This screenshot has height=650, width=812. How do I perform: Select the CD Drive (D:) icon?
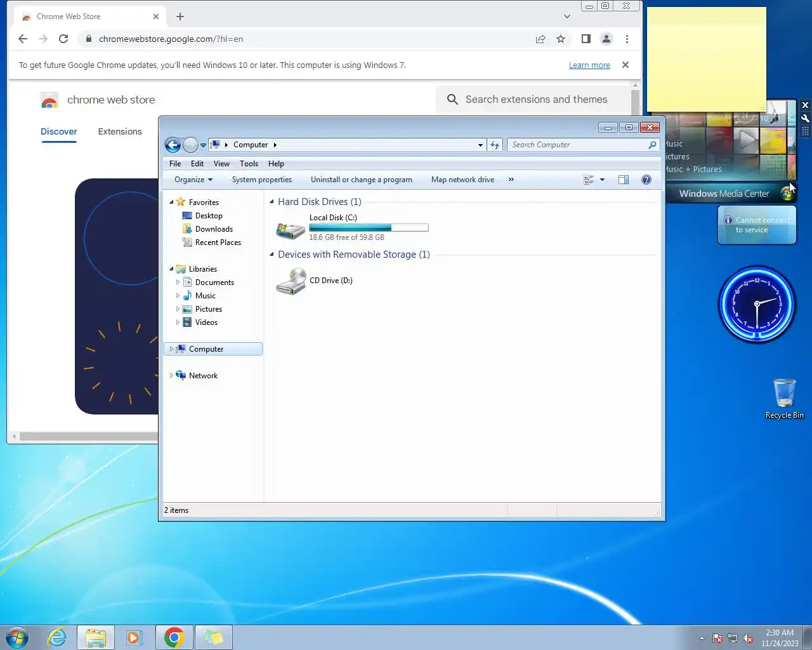[291, 281]
